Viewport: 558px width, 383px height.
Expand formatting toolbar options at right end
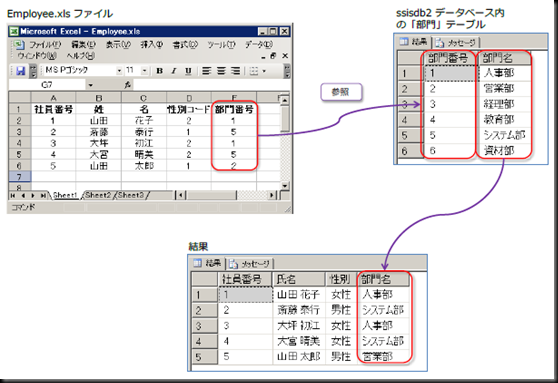point(287,71)
